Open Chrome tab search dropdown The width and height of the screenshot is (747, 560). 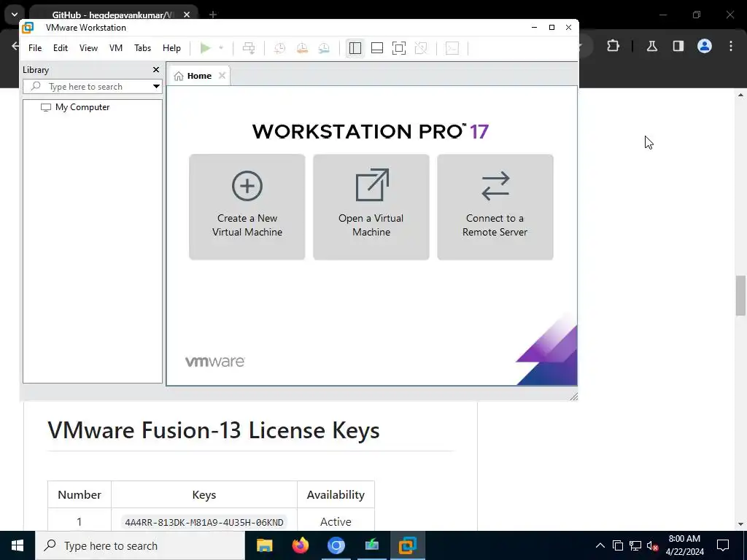pyautogui.click(x=15, y=15)
